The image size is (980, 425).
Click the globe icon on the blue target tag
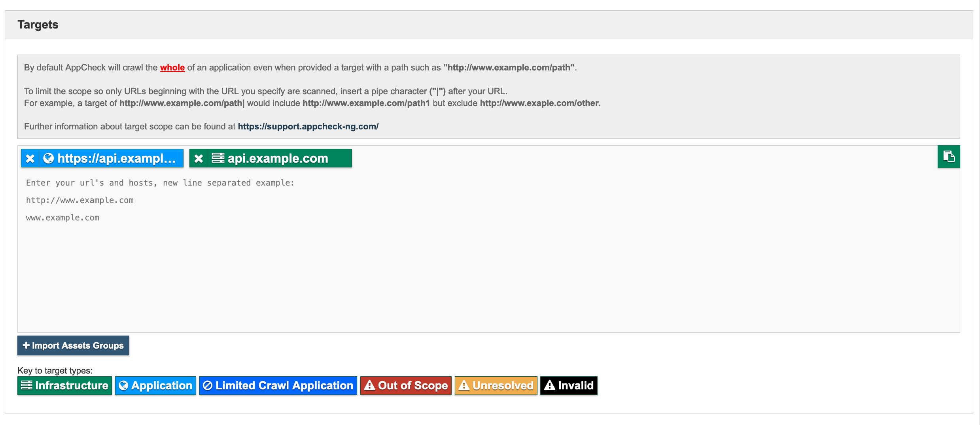[x=48, y=158]
